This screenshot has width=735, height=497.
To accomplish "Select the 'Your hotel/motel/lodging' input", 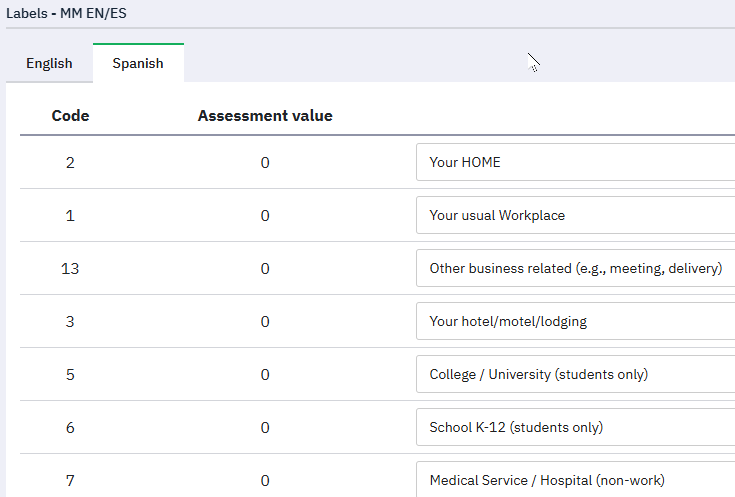I will (575, 321).
